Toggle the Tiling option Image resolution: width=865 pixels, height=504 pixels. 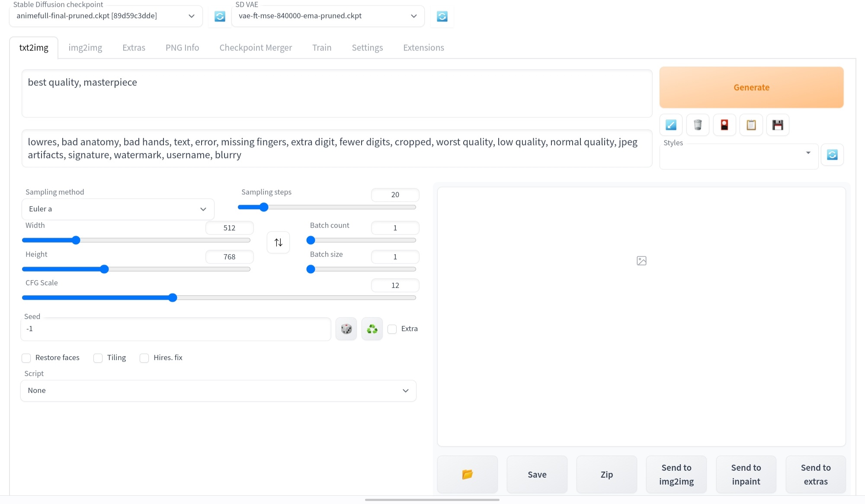click(x=98, y=358)
